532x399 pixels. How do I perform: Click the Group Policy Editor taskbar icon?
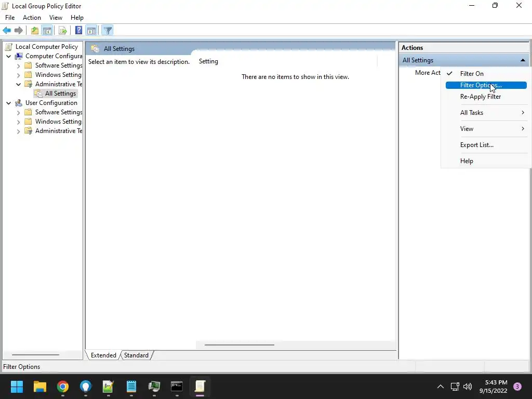point(200,387)
